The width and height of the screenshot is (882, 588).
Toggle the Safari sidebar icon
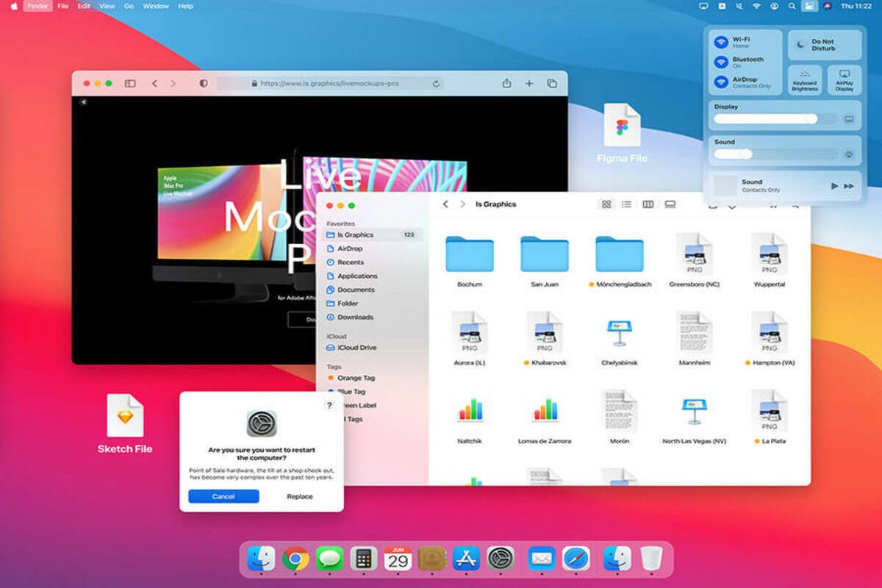(130, 84)
